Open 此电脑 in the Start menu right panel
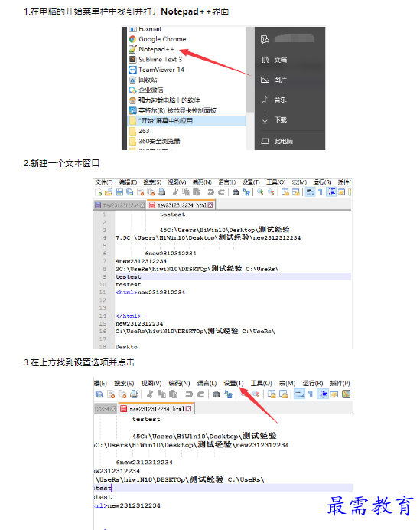Screen dimensions: 420x530 [x=277, y=141]
